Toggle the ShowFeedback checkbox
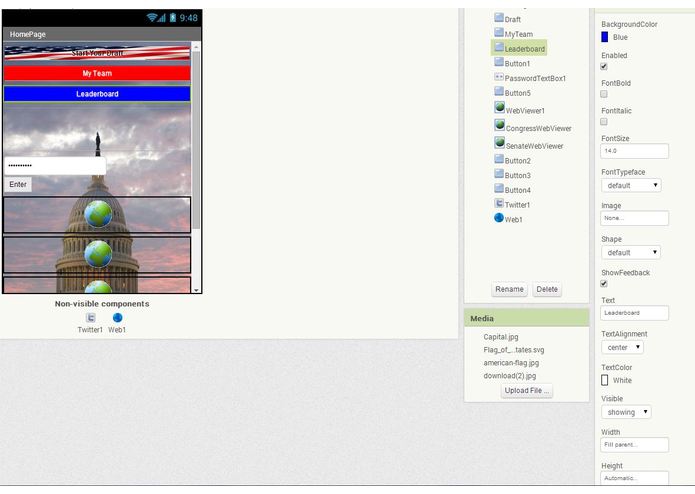The width and height of the screenshot is (695, 494). pos(604,284)
